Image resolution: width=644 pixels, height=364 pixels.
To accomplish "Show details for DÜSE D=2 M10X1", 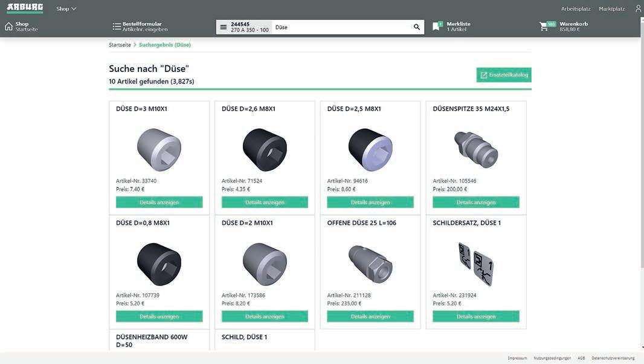I will 265,316.
